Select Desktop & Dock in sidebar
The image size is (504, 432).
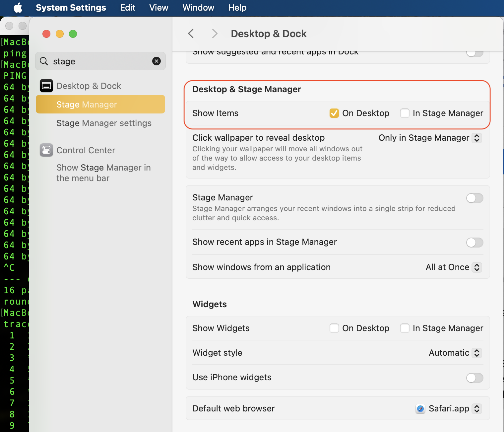[89, 86]
